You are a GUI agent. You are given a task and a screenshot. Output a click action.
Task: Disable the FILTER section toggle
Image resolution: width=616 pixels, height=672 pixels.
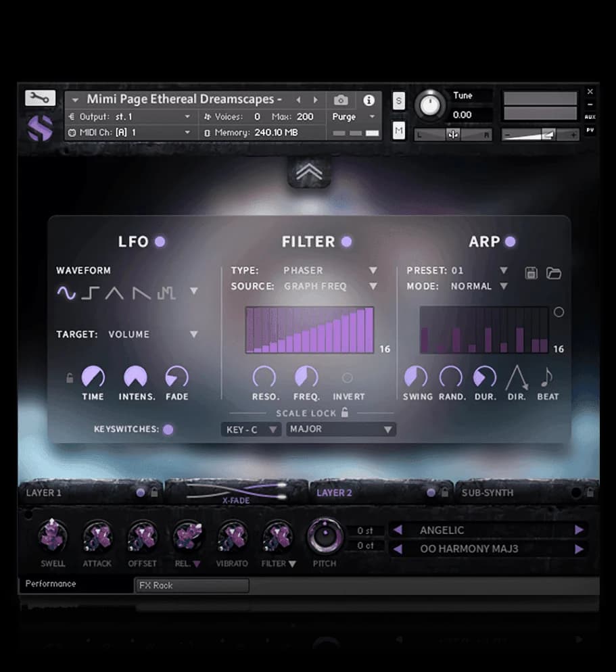point(346,241)
